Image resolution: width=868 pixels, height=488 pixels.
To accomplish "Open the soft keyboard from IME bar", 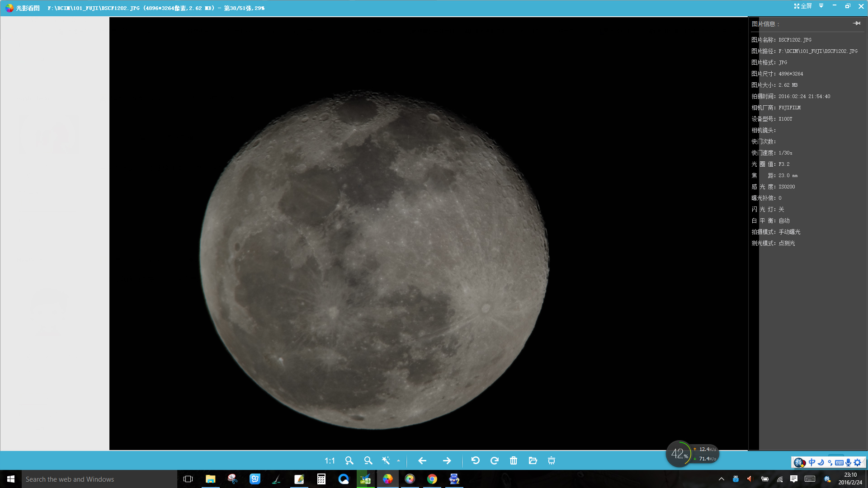I will 839,462.
